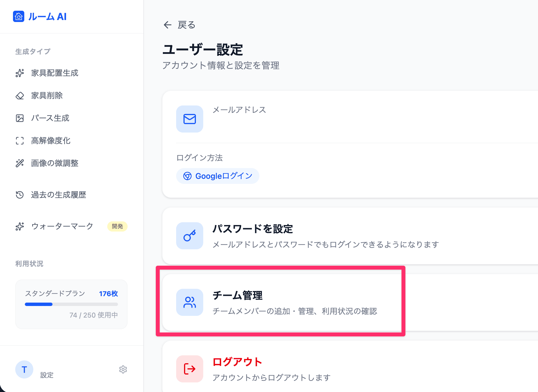Click the password key icon

tap(190, 236)
